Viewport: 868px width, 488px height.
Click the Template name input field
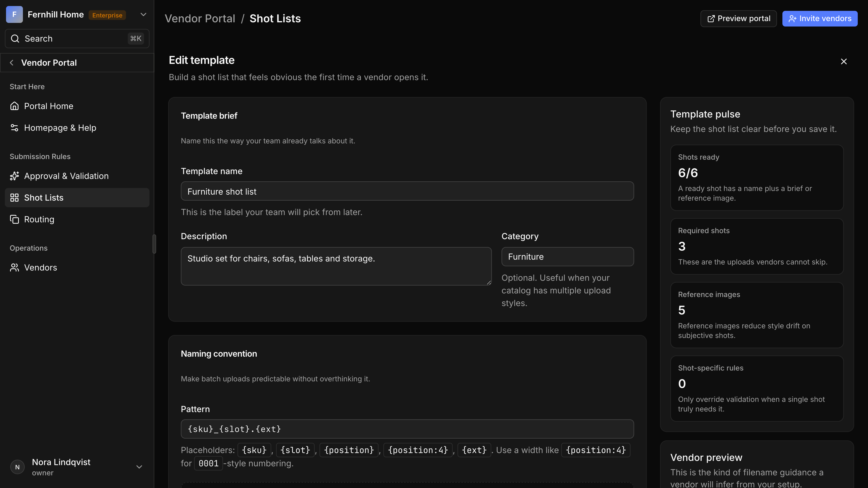pos(407,191)
